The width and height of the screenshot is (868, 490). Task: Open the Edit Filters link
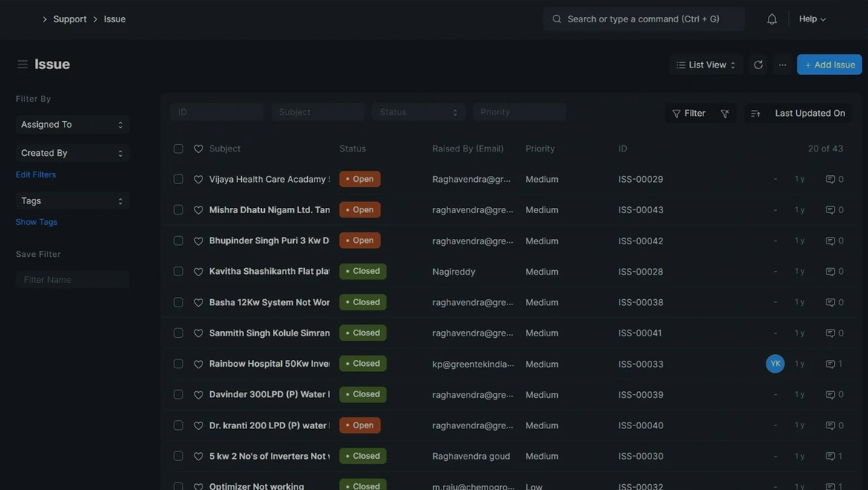[x=36, y=174]
